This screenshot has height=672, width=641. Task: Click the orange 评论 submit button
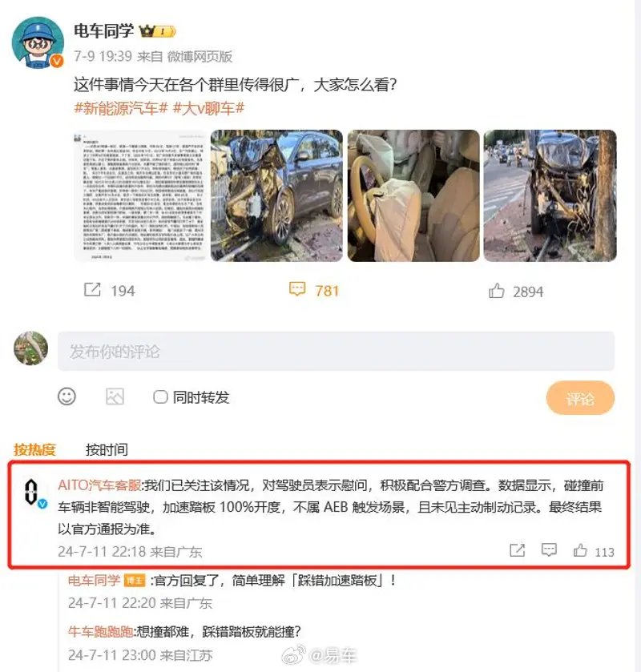(580, 398)
